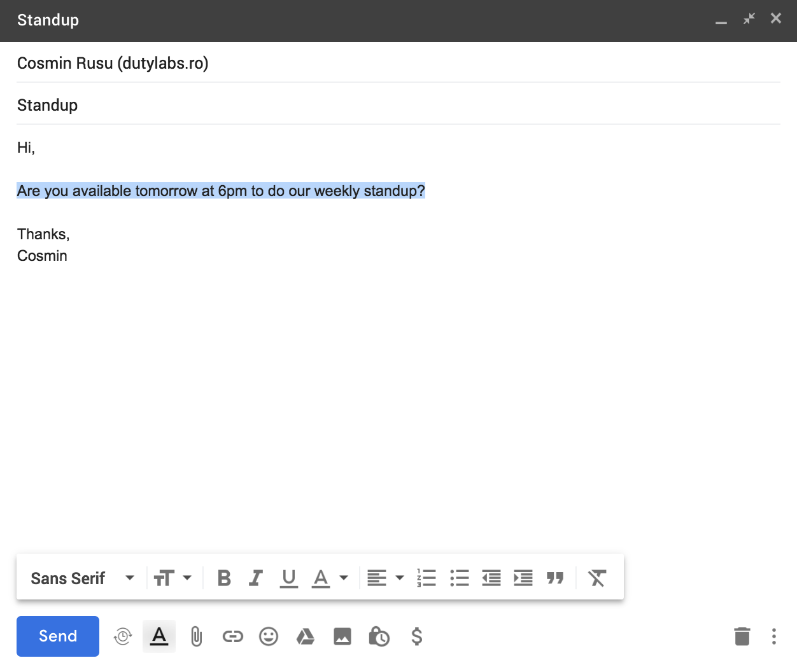Increase indent of selected text
Image resolution: width=797 pixels, height=672 pixels.
(523, 578)
